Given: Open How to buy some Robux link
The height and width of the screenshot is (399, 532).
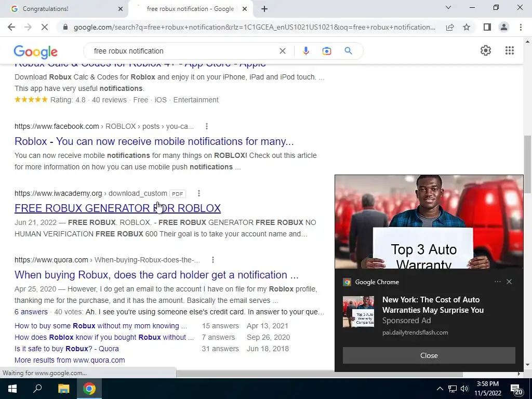Looking at the screenshot, I should (x=101, y=326).
